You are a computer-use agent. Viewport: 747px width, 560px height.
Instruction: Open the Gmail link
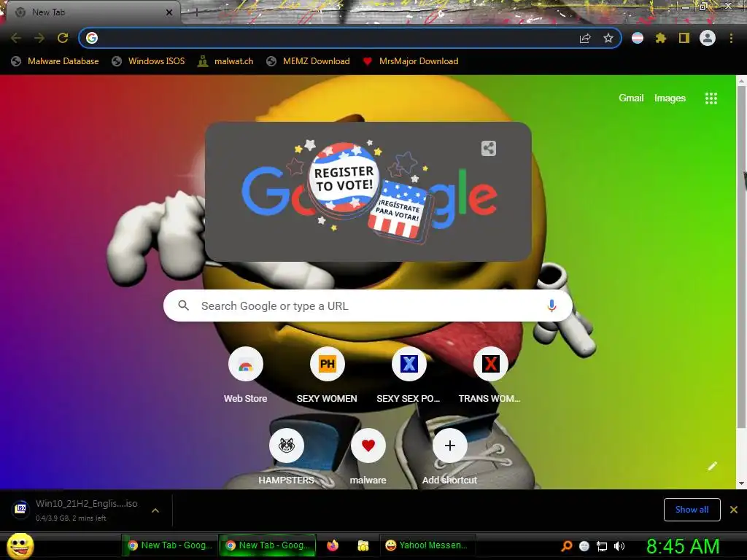coord(631,98)
